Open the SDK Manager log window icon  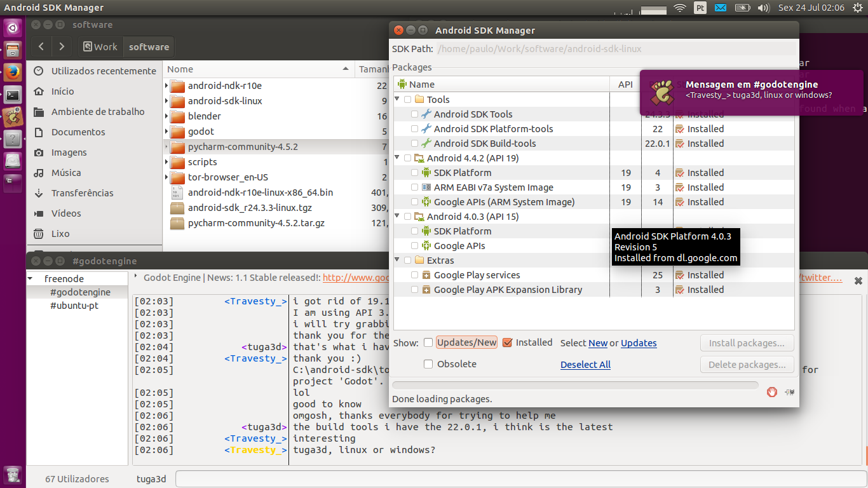(789, 392)
